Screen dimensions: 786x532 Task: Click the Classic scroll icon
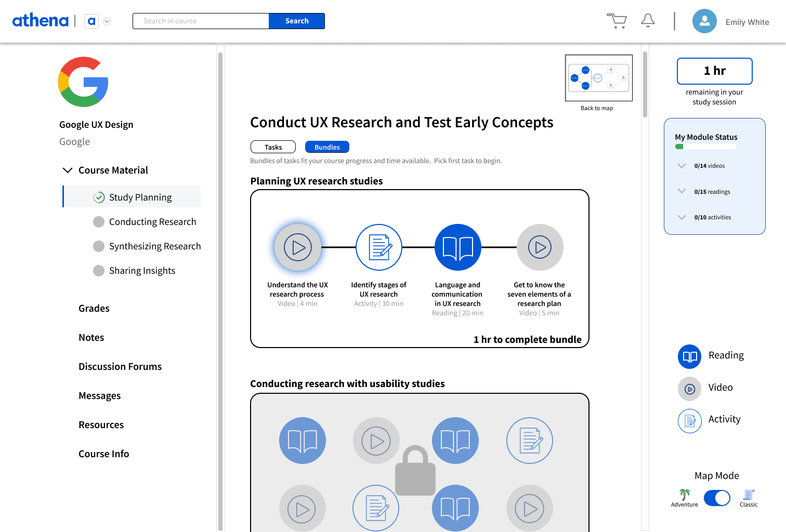click(x=749, y=495)
